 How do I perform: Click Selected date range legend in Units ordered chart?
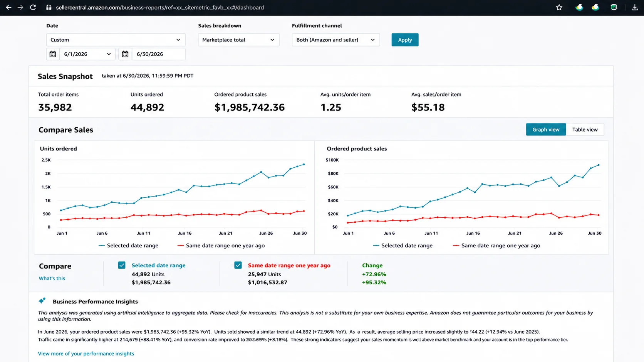[128, 245]
